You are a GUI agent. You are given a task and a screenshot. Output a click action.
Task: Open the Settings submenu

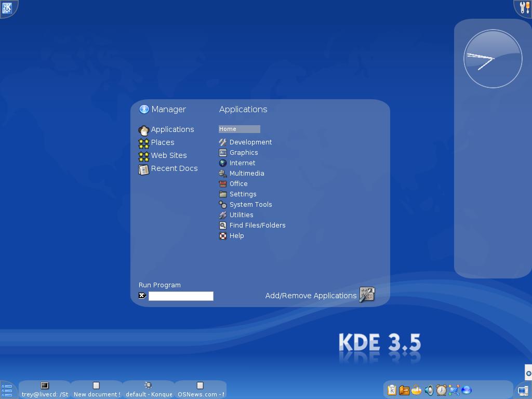pos(243,194)
